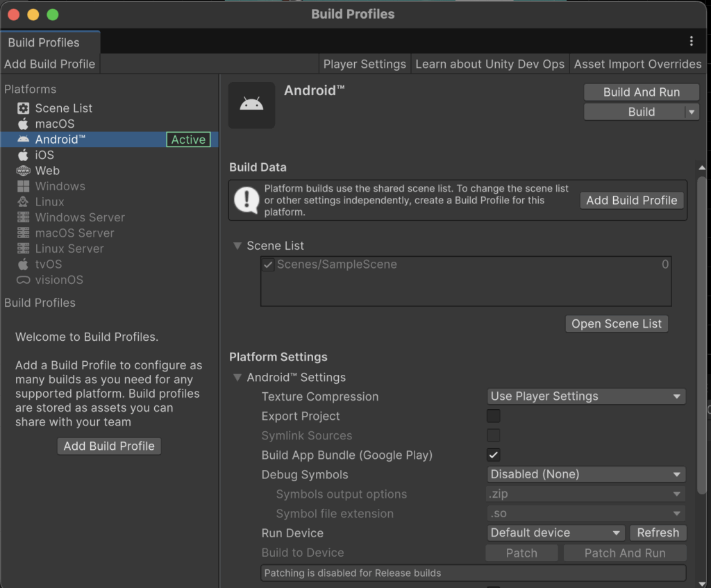Image resolution: width=711 pixels, height=588 pixels.
Task: Select the Web platform globe icon
Action: (x=24, y=171)
